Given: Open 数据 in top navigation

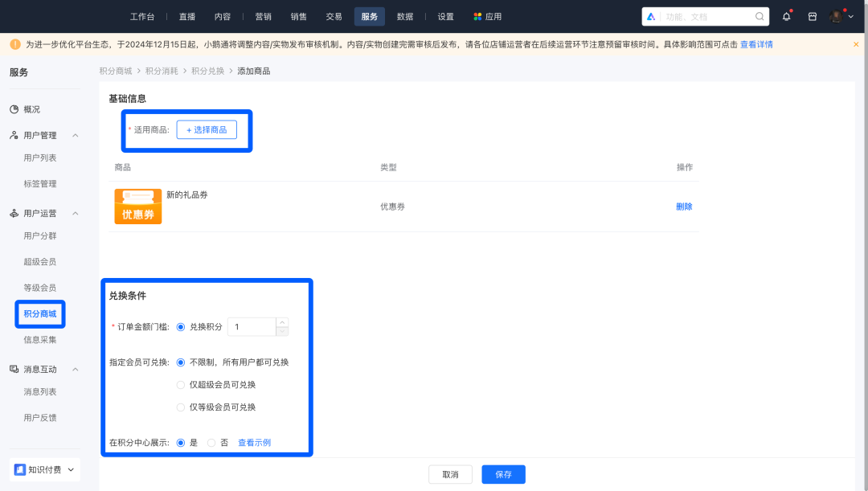Looking at the screenshot, I should coord(405,17).
